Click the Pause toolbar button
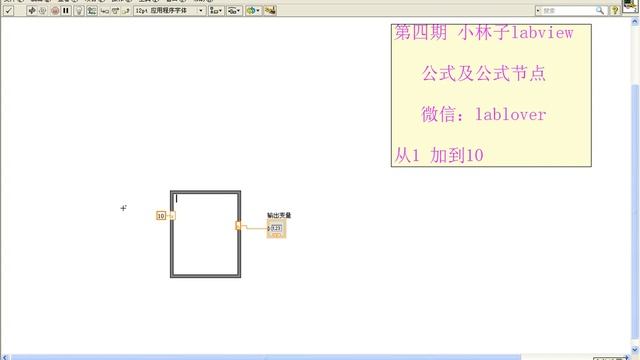640x360 pixels. [x=65, y=11]
